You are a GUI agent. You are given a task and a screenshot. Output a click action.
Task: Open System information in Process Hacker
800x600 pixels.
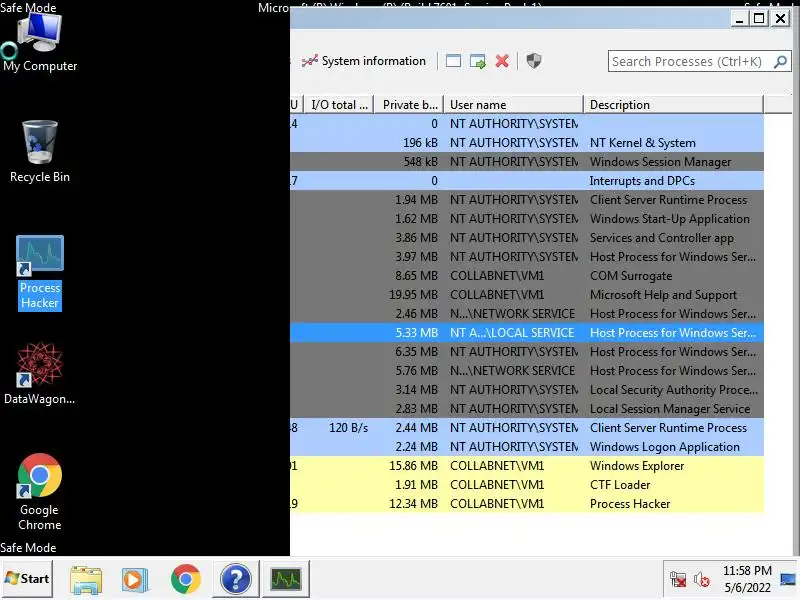pyautogui.click(x=364, y=61)
